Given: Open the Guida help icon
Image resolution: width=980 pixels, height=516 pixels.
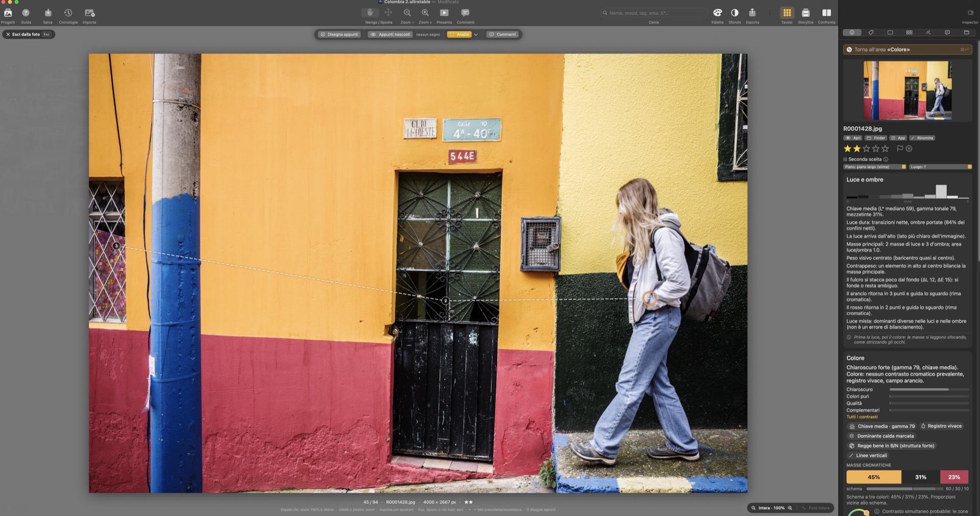Looking at the screenshot, I should [26, 13].
